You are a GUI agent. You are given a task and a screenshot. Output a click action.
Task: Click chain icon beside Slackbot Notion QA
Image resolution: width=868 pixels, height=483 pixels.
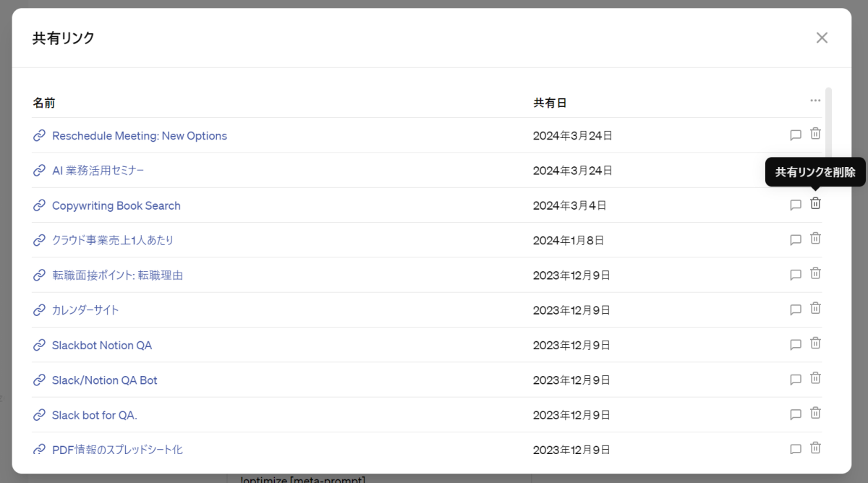pos(39,345)
